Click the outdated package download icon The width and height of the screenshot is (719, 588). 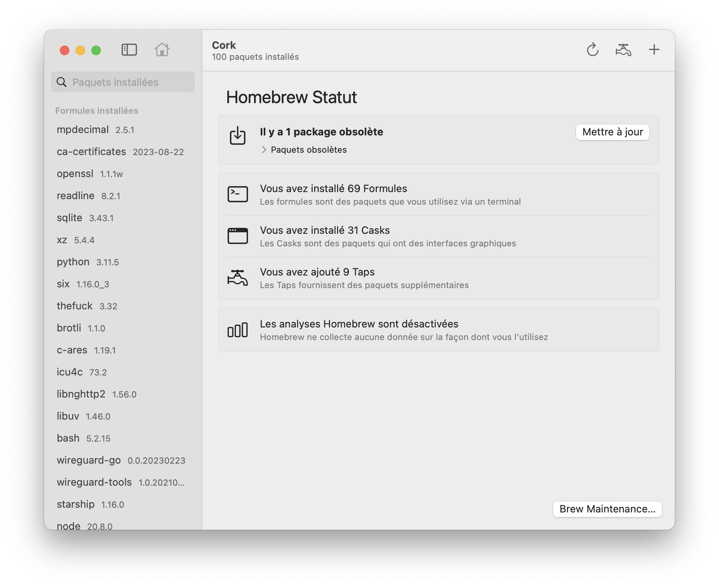(x=237, y=136)
